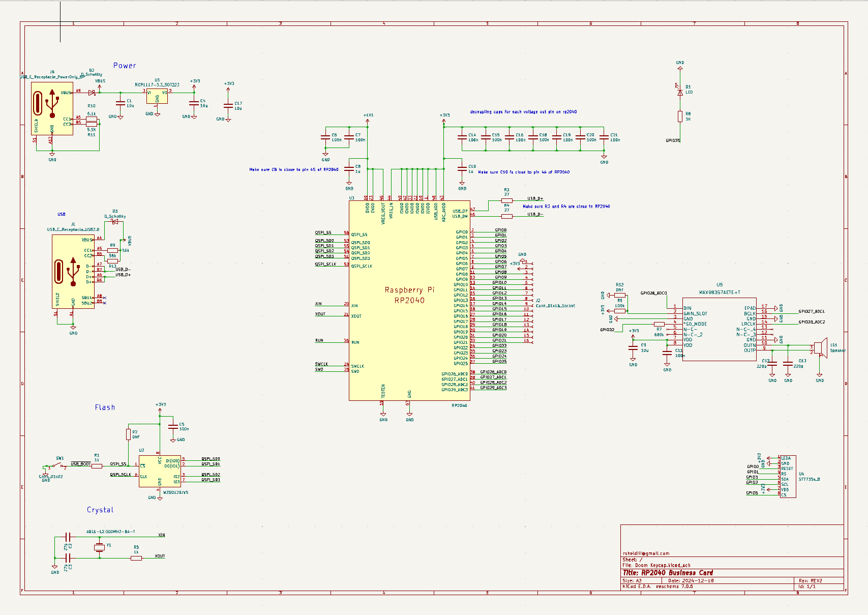
Task: Select the D2 Schottky diode symbol
Action: pos(92,93)
